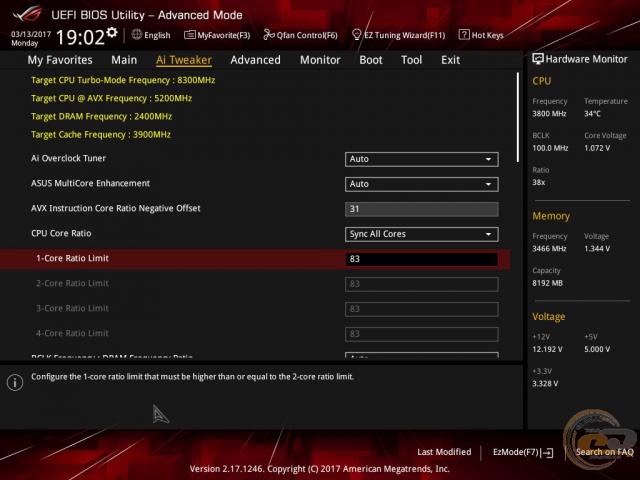
Task: Click the info circle icon
Action: click(15, 382)
